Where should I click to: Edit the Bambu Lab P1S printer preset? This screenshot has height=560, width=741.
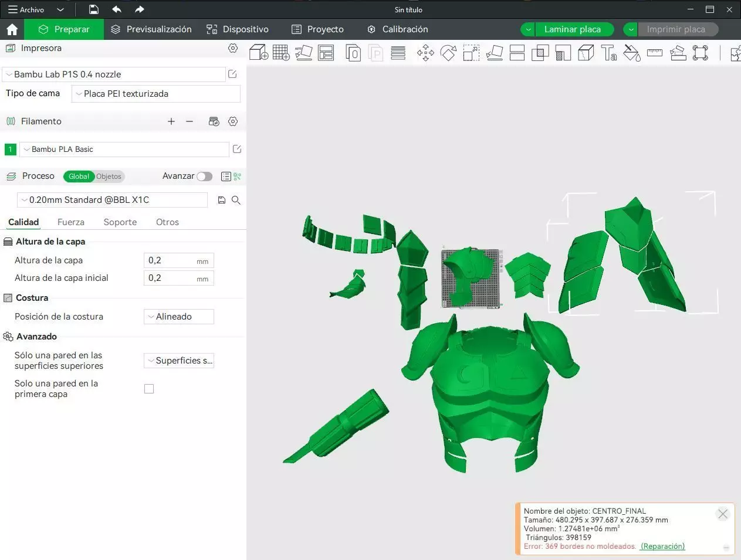[x=232, y=74]
